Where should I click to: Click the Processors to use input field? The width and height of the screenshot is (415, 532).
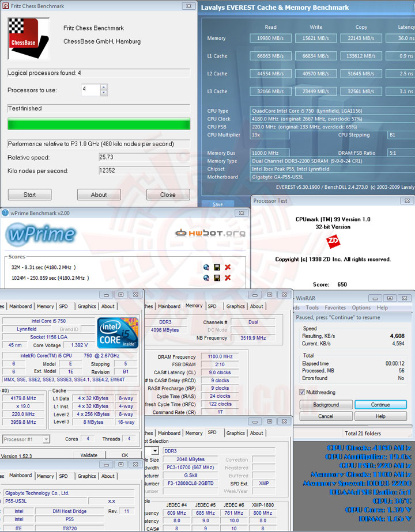pos(91,90)
